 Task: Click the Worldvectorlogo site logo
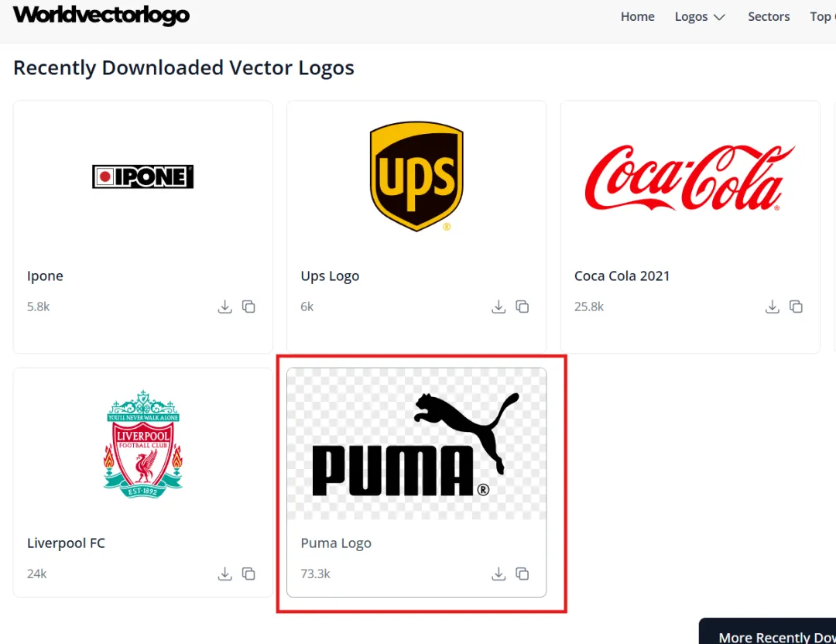click(x=101, y=15)
